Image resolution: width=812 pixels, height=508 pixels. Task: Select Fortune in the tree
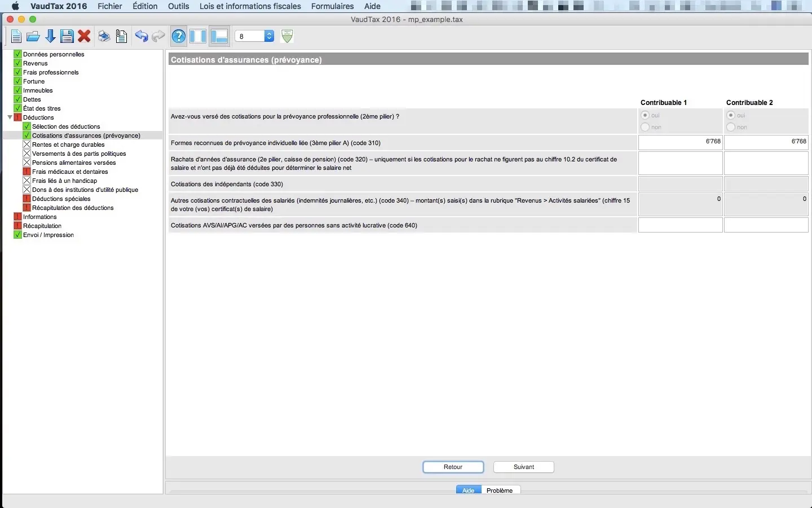coord(34,81)
